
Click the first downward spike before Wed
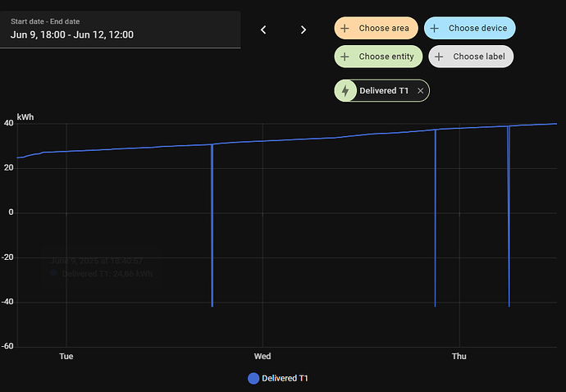pyautogui.click(x=212, y=226)
